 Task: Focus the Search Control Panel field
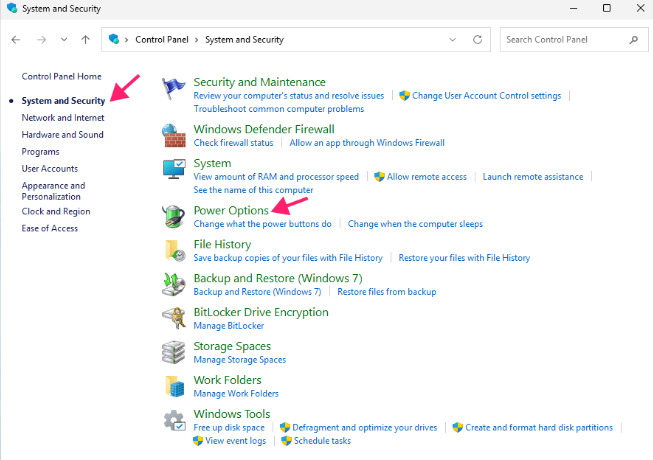(574, 40)
